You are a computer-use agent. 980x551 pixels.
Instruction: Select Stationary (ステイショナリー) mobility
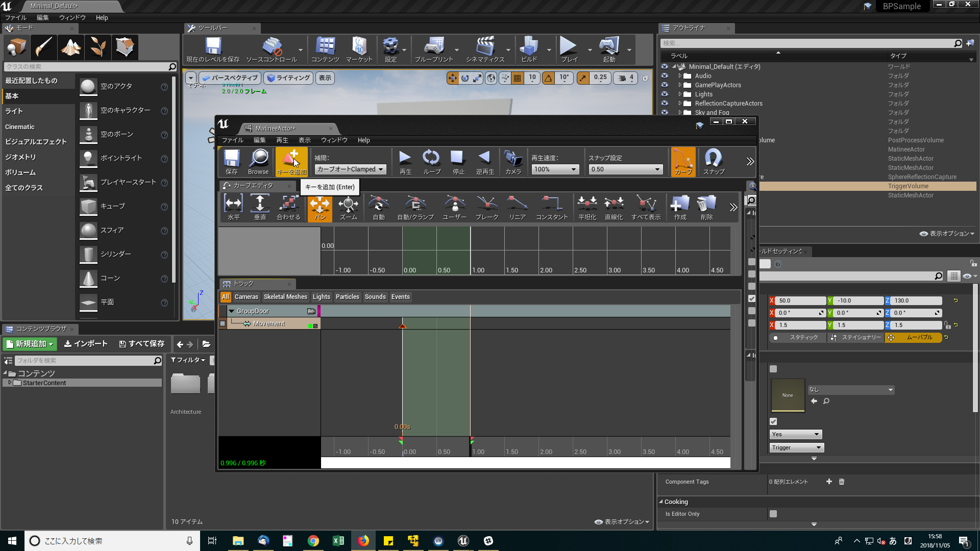[x=856, y=338]
